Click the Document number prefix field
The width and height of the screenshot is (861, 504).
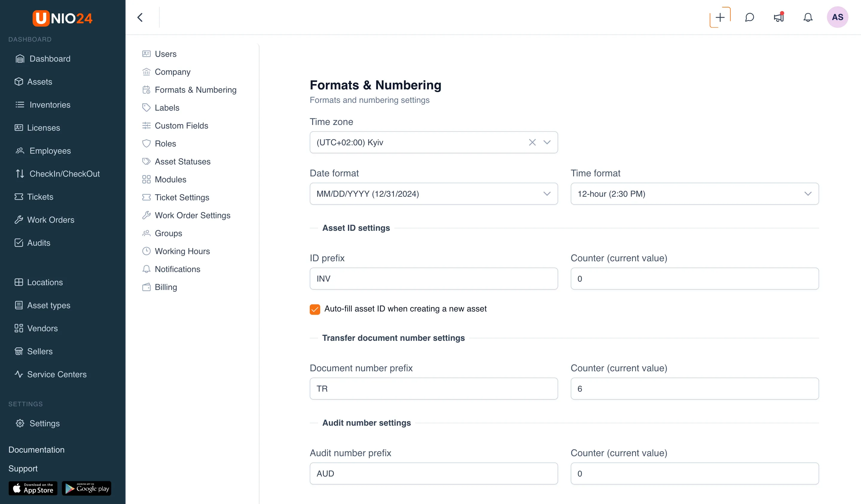click(x=433, y=389)
